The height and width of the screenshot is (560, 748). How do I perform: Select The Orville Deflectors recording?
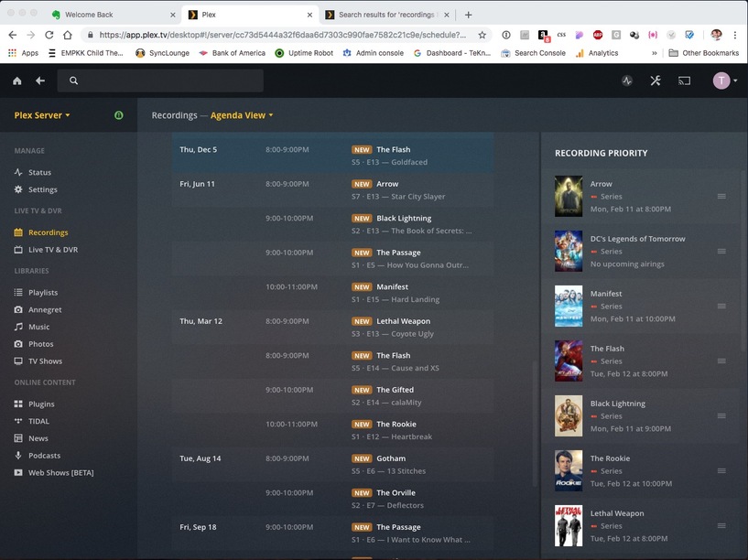(x=332, y=499)
